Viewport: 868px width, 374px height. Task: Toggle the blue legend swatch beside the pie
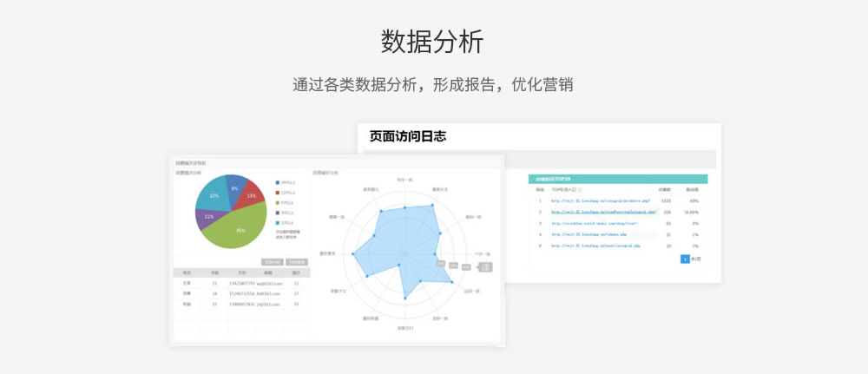tap(278, 182)
